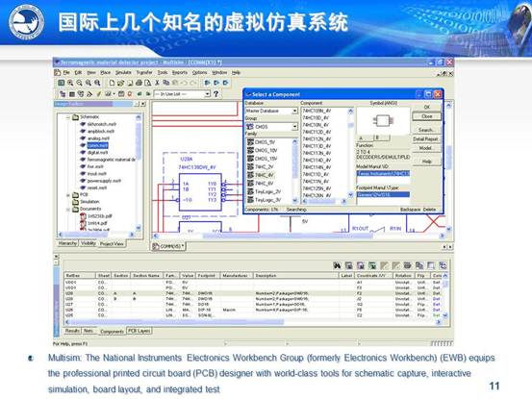Click the spreadsheet horizontal scrollbar

[252, 322]
